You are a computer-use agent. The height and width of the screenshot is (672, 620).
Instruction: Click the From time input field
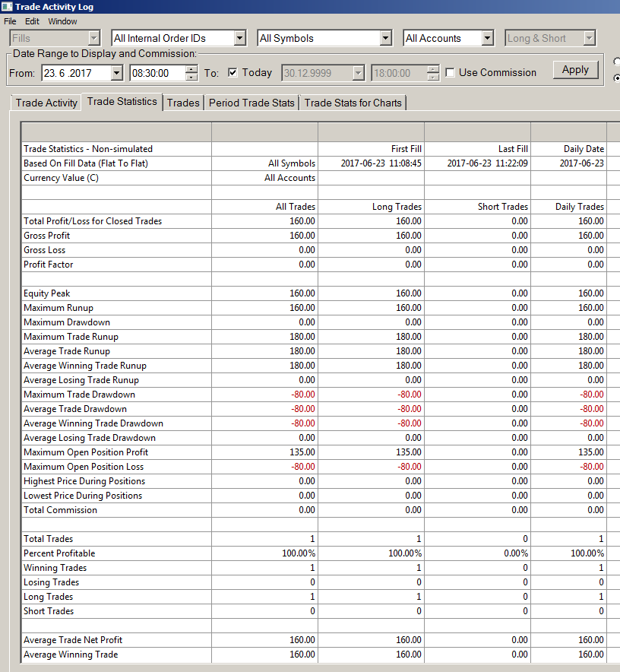coord(158,73)
